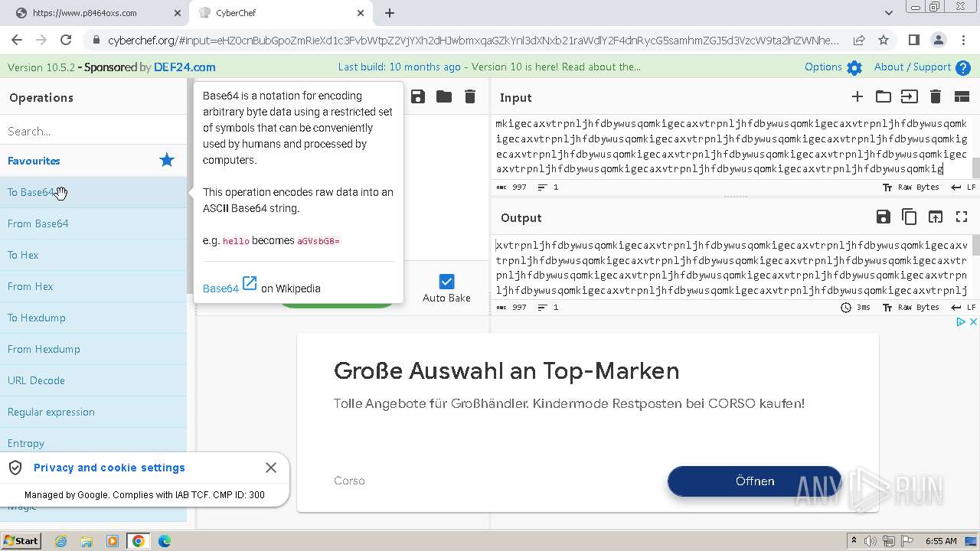This screenshot has width=980, height=551.
Task: Open Chrome profile avatar
Action: pyautogui.click(x=939, y=40)
